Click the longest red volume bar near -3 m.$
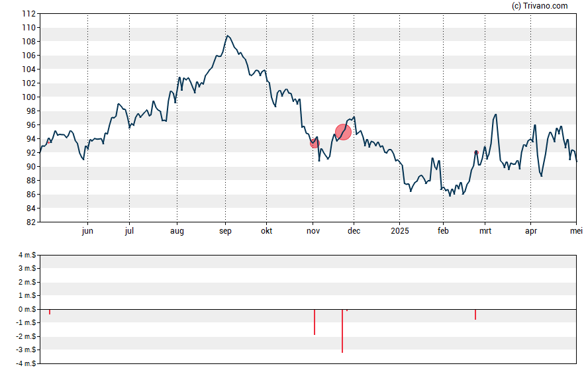The width and height of the screenshot is (588, 374). click(342, 331)
